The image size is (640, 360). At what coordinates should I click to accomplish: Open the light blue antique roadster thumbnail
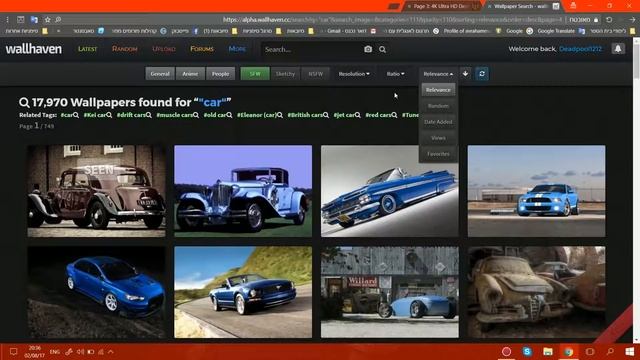click(x=243, y=191)
